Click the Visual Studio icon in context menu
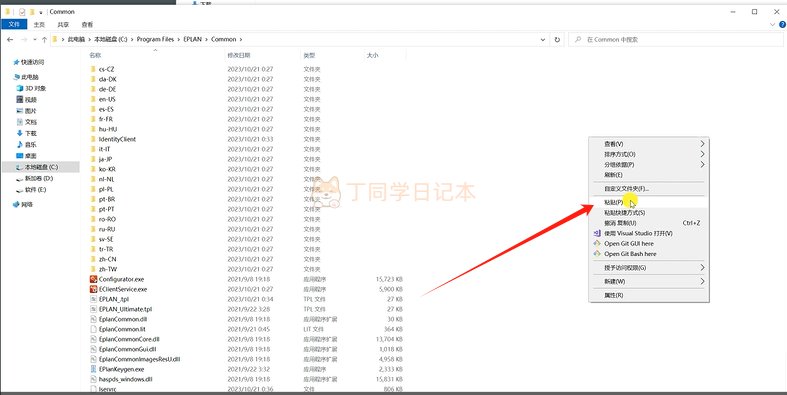This screenshot has width=787, height=395. (597, 233)
